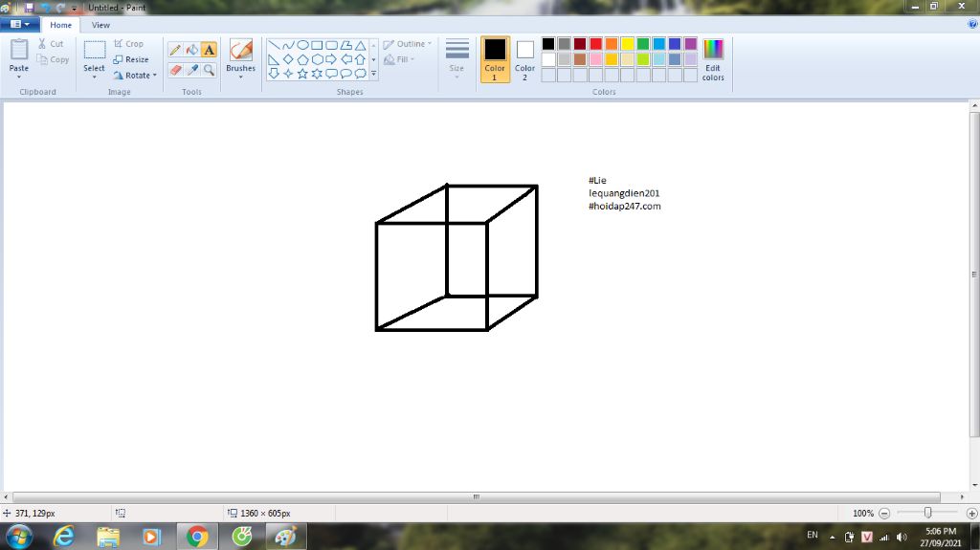The width and height of the screenshot is (980, 550).
Task: Choose the Left arrow shape
Action: (x=345, y=59)
